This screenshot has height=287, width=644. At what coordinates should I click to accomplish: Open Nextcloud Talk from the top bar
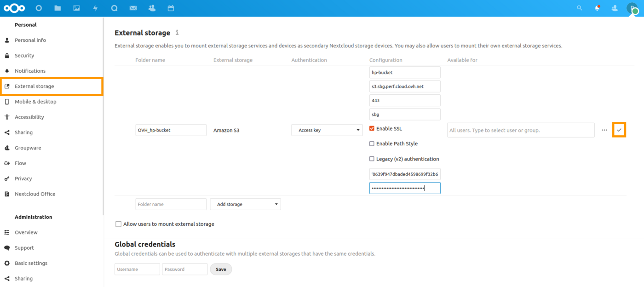(x=114, y=8)
